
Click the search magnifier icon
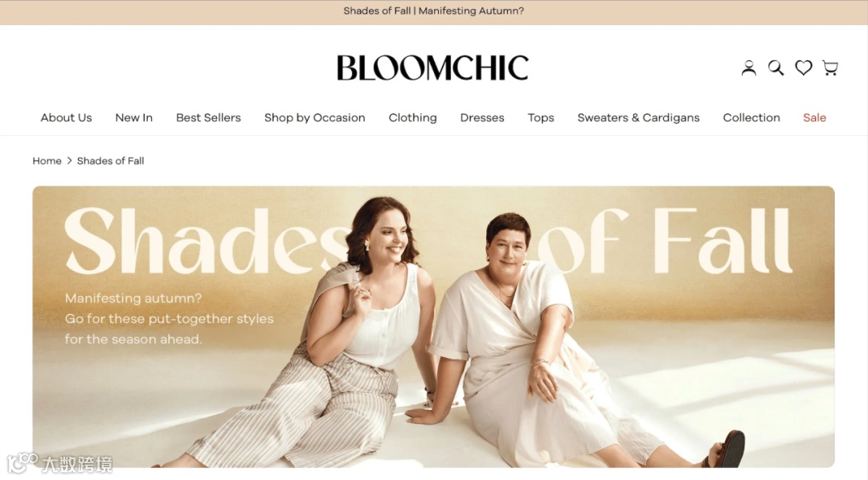click(776, 68)
